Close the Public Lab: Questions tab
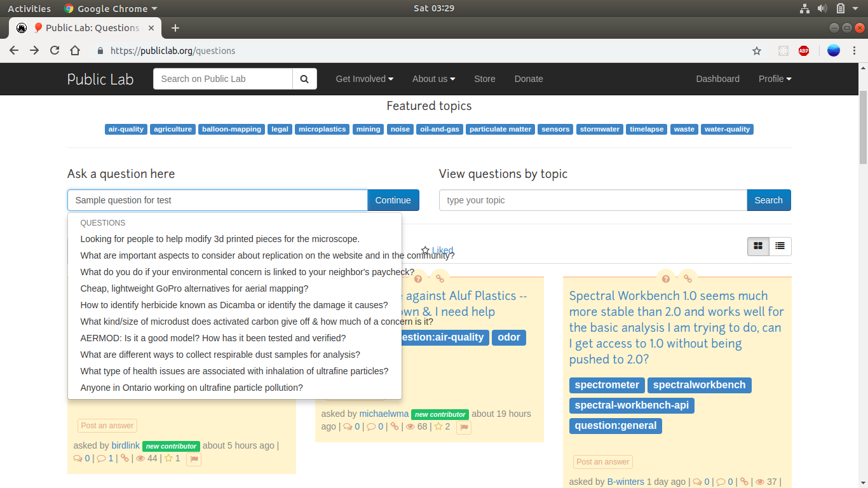This screenshot has width=868, height=488. (151, 28)
